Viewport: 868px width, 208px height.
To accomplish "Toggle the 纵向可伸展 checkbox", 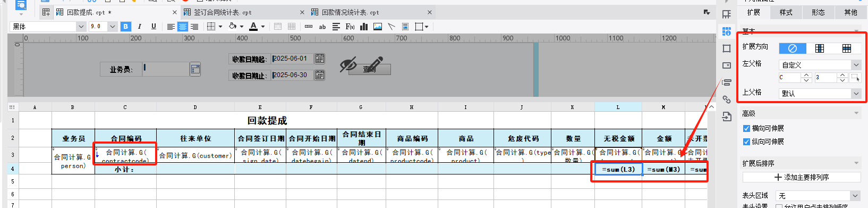I will click(x=746, y=142).
